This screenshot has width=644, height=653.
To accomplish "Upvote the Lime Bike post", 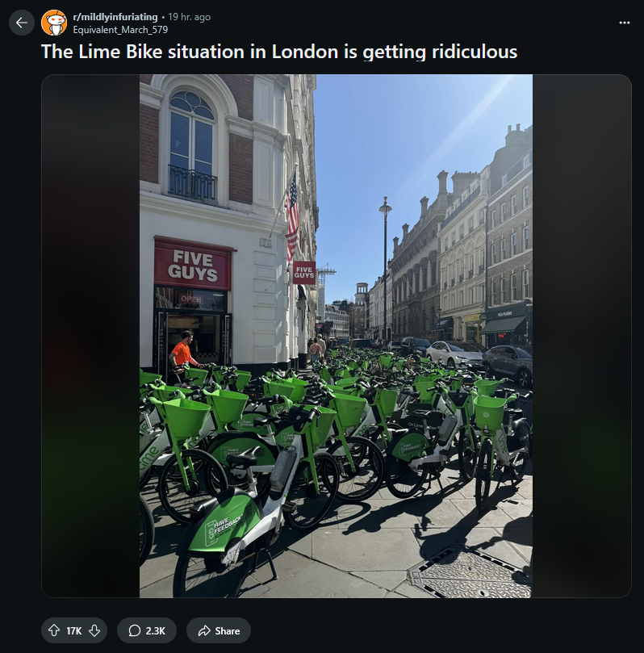I will click(x=54, y=630).
